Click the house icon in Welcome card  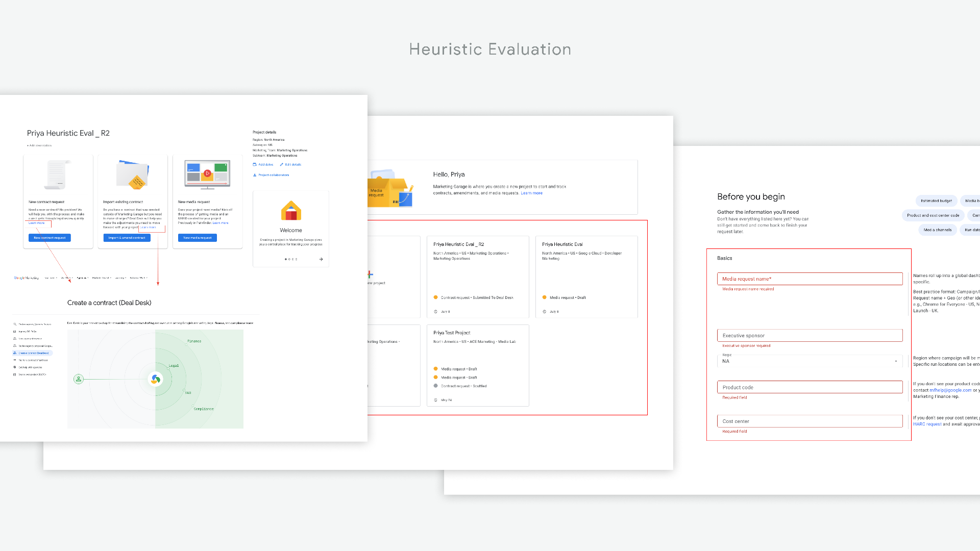pos(291,210)
